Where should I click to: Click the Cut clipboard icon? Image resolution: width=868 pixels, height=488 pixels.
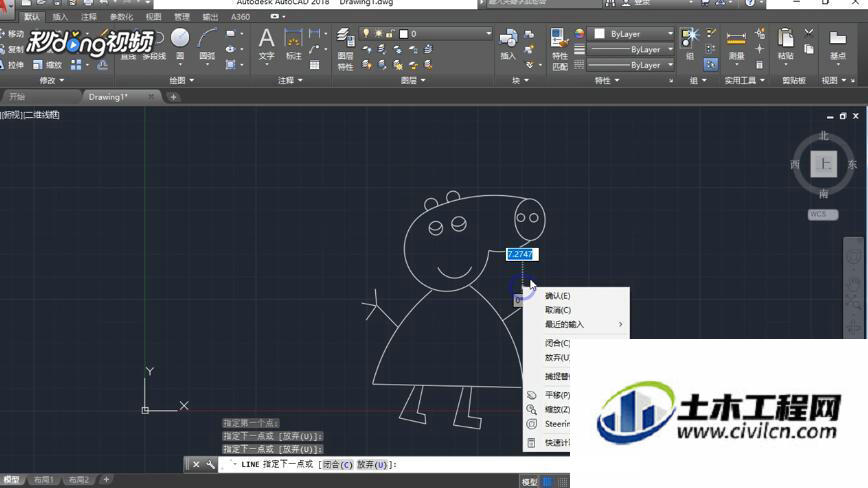(x=809, y=33)
